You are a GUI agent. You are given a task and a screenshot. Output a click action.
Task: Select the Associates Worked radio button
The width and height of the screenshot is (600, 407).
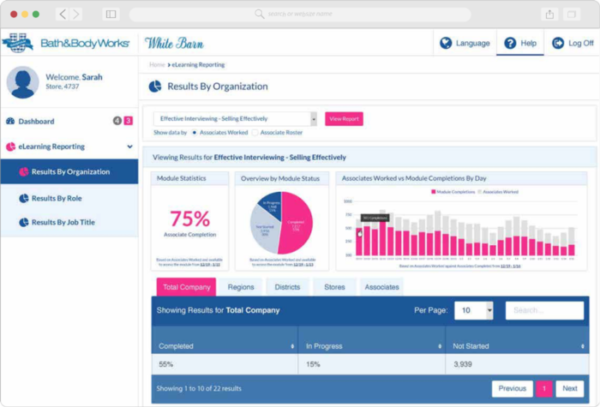(x=194, y=132)
